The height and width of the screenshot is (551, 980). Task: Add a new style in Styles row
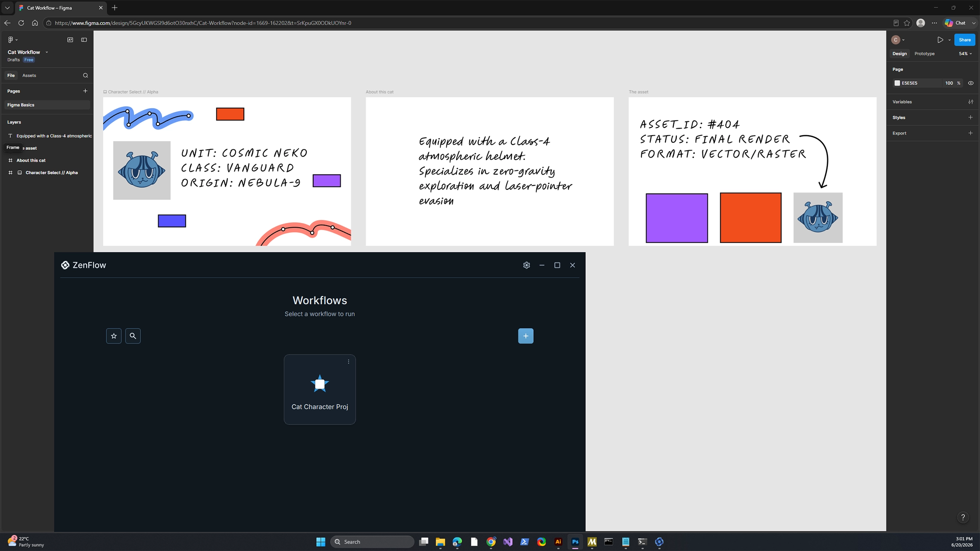[971, 117]
